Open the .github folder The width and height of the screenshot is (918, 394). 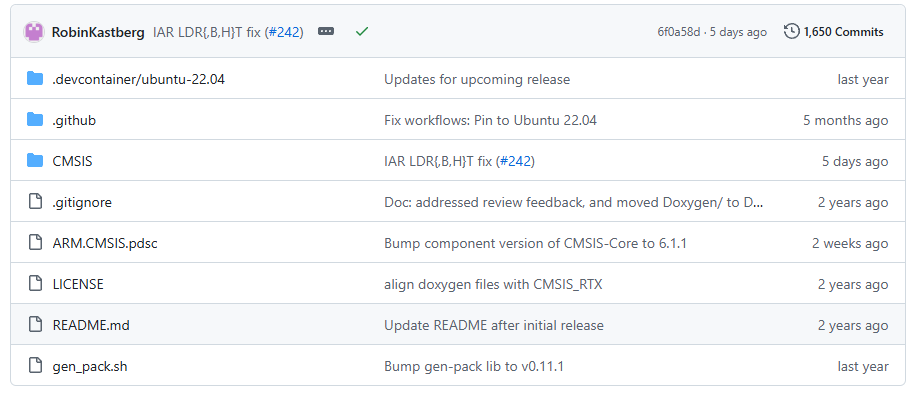pos(74,121)
